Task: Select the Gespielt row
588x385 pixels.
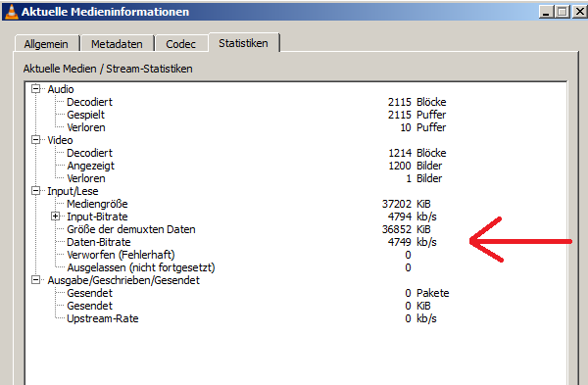Action: 85,115
